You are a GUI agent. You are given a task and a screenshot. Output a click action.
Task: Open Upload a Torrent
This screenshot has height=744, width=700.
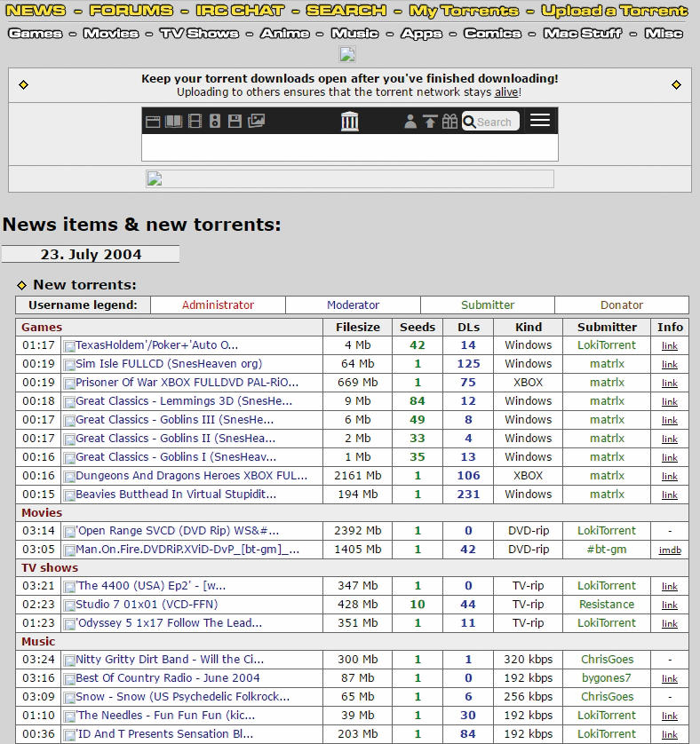click(x=615, y=11)
